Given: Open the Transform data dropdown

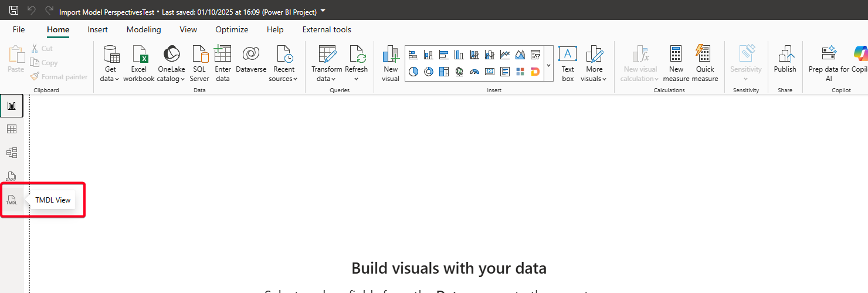Looking at the screenshot, I should 327,63.
